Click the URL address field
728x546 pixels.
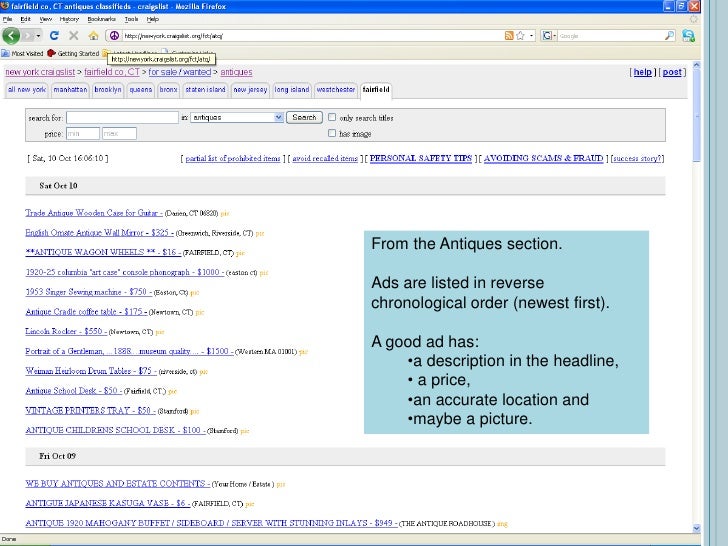pyautogui.click(x=311, y=36)
